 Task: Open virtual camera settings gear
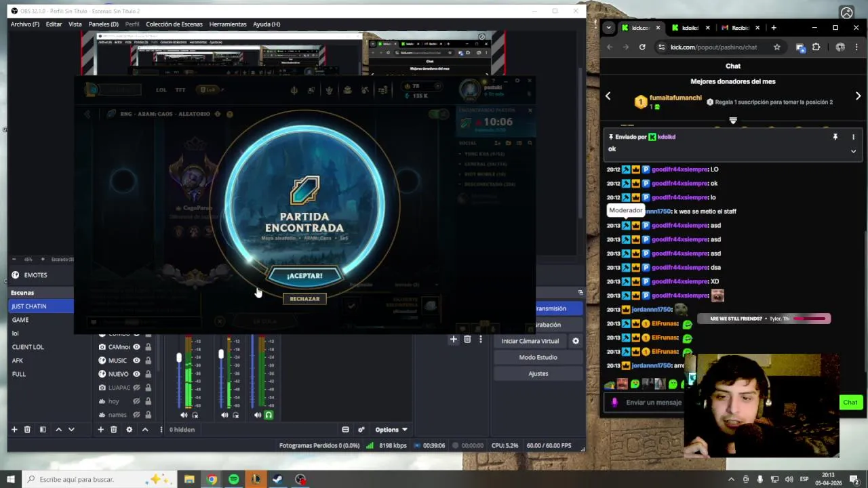pos(576,341)
